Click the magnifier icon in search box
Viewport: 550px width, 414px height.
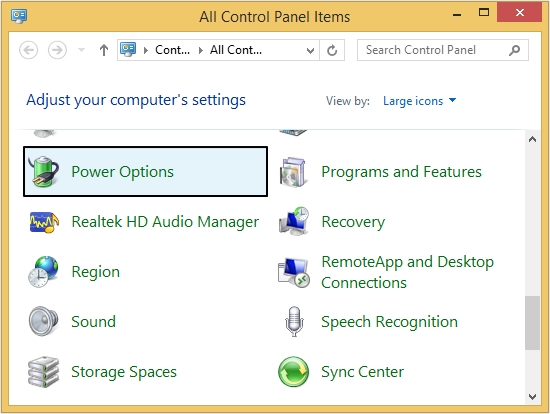pyautogui.click(x=514, y=50)
